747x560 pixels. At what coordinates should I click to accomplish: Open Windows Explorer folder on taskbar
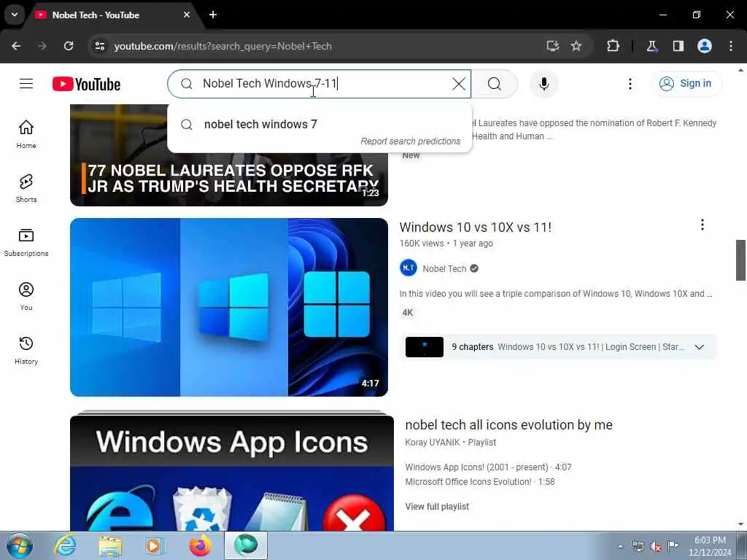[x=110, y=545]
